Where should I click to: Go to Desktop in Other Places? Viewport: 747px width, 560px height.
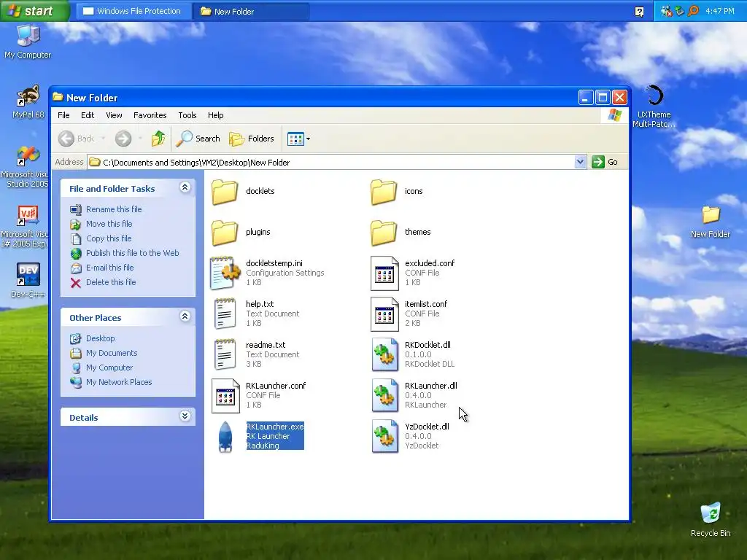coord(100,338)
